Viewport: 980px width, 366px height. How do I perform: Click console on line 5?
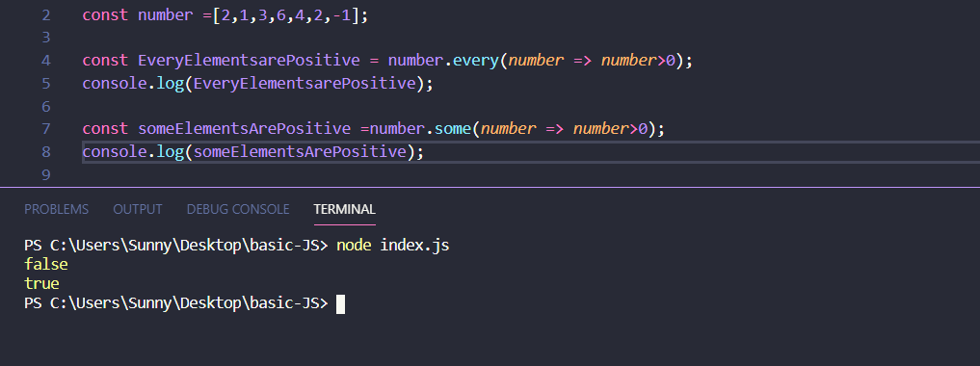[x=115, y=83]
